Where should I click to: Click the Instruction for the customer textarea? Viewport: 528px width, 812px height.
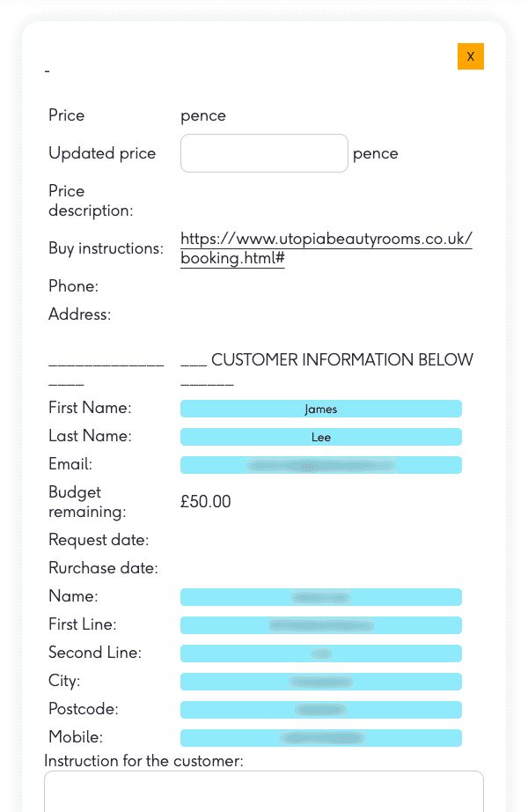pyautogui.click(x=264, y=793)
